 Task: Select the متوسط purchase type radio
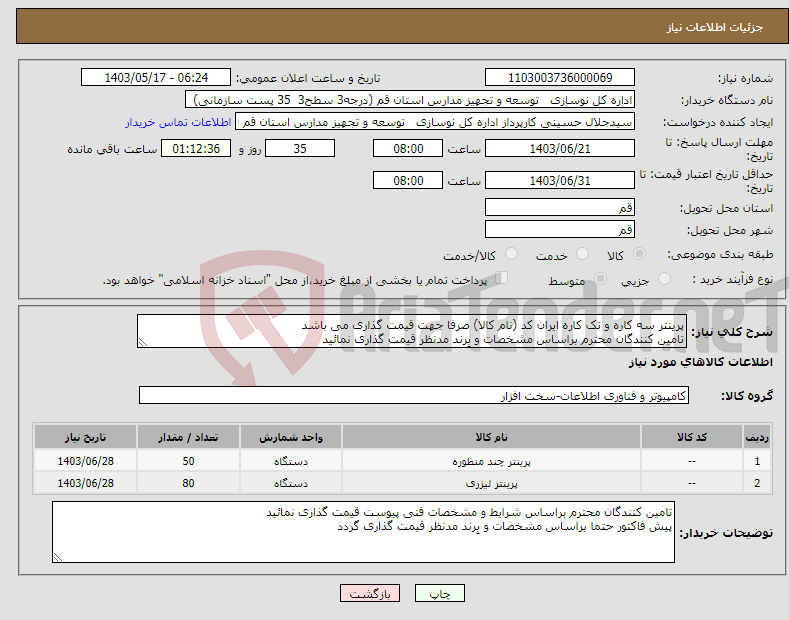tap(600, 278)
